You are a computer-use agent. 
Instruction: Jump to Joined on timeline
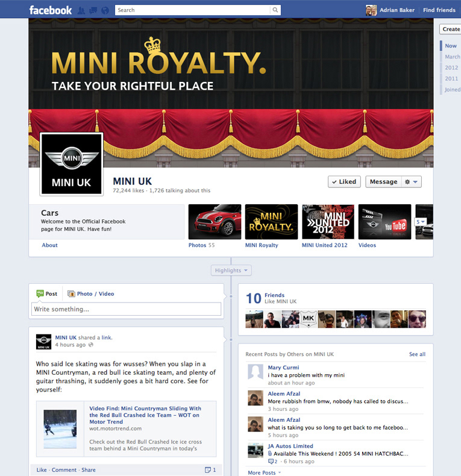pyautogui.click(x=453, y=90)
